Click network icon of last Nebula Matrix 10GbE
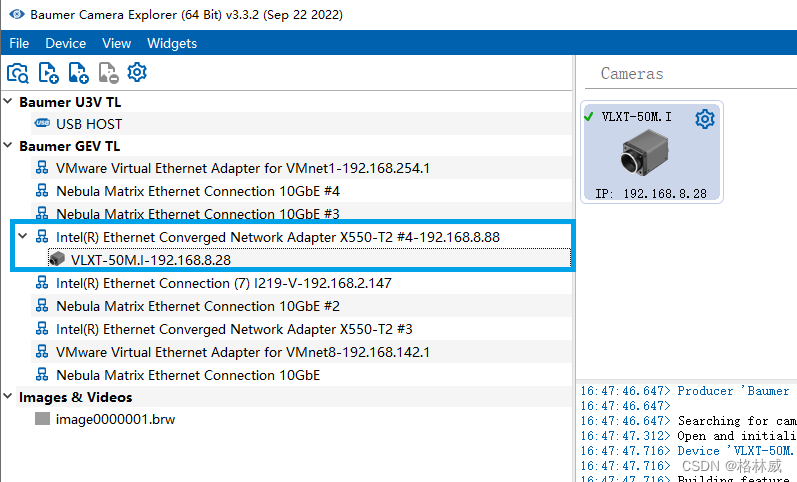797x482 pixels. pos(42,374)
